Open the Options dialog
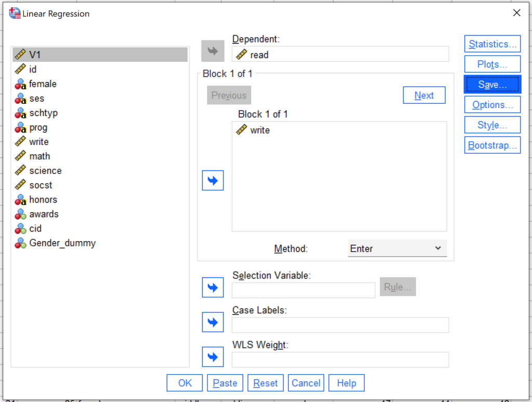The width and height of the screenshot is (532, 402). pyautogui.click(x=492, y=104)
